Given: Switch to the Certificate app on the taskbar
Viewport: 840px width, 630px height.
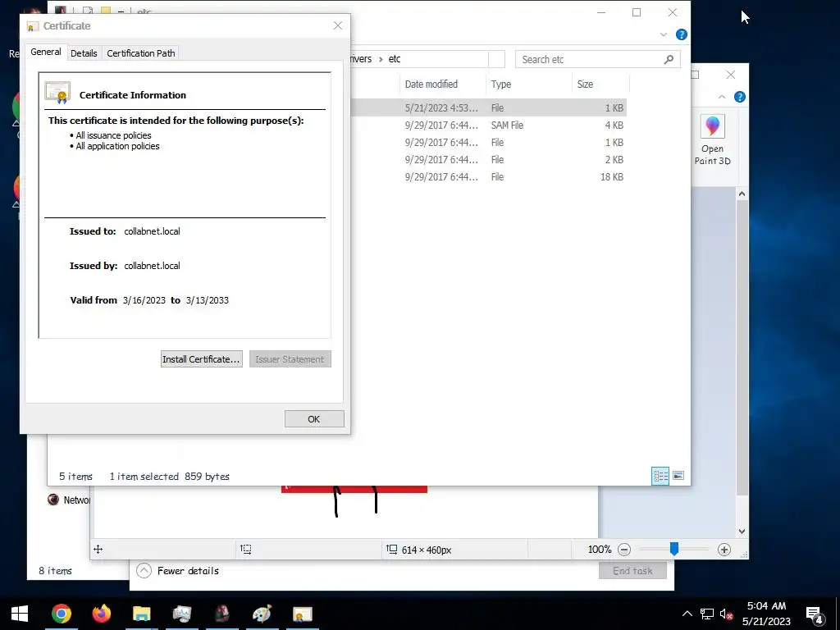Looking at the screenshot, I should coord(302,614).
